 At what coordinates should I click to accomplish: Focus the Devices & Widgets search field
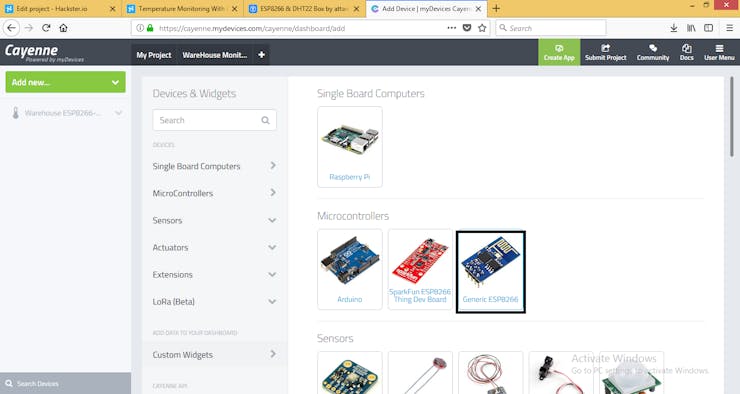click(214, 120)
